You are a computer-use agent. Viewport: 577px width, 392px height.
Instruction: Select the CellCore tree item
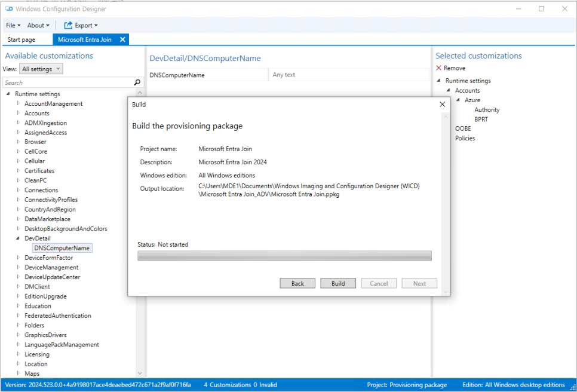(x=36, y=151)
